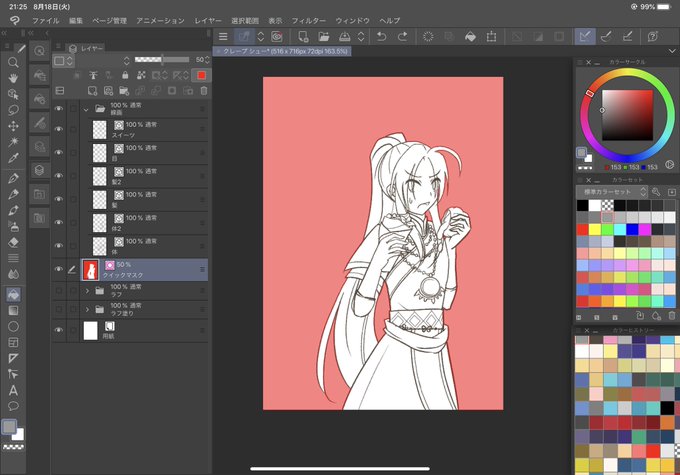Select the Gradient tool
The height and width of the screenshot is (475, 680).
click(x=13, y=311)
